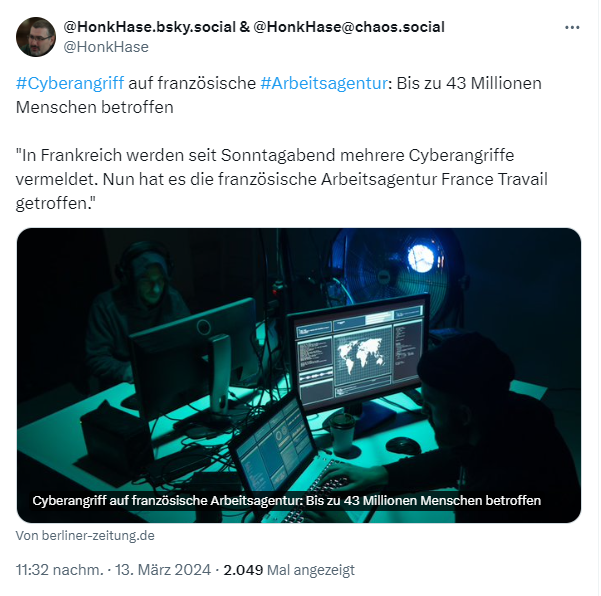Open the #Arbeitsagentur hashtag
Screen dimensions: 601x596
coord(324,83)
